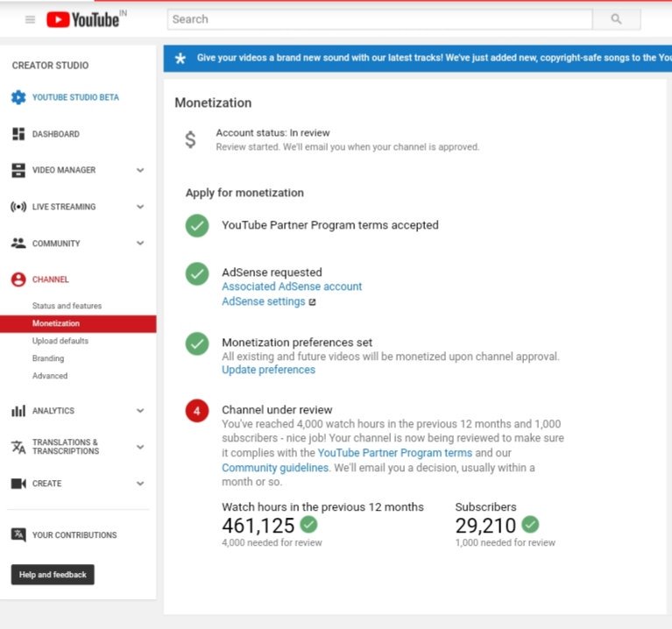Click the 'Apply for monetization' heading

coord(244,193)
